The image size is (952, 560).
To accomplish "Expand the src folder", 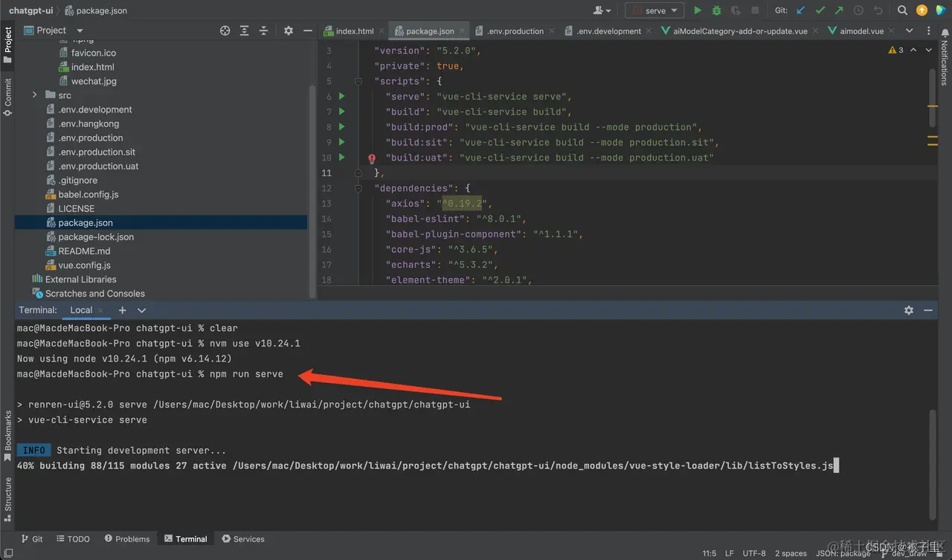I will tap(34, 95).
